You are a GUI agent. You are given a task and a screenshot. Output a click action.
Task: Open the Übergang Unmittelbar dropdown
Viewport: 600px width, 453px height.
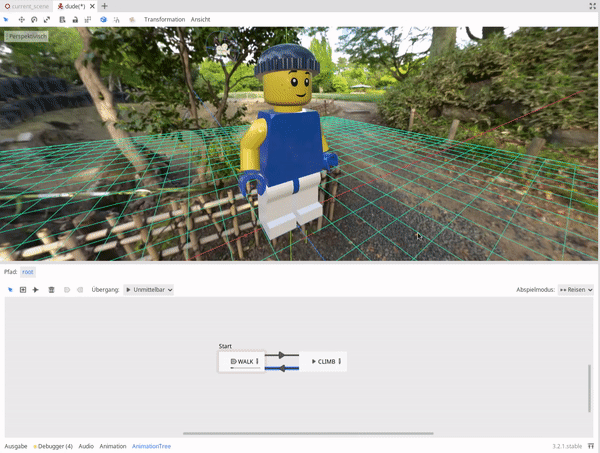point(148,290)
